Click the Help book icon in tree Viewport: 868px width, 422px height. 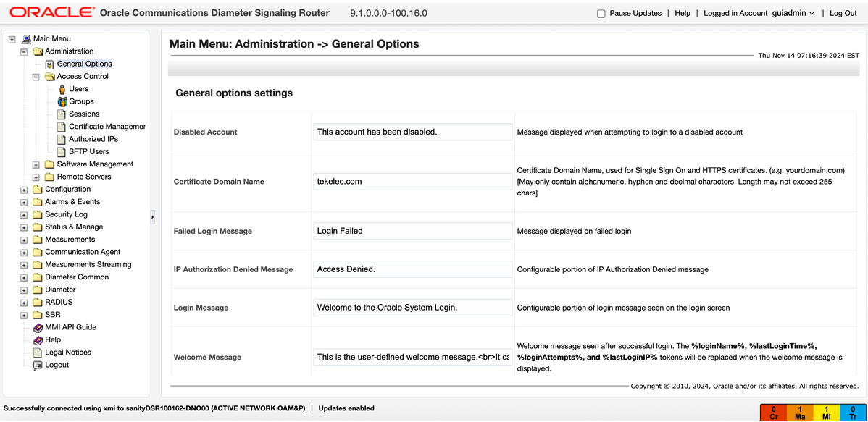point(38,340)
